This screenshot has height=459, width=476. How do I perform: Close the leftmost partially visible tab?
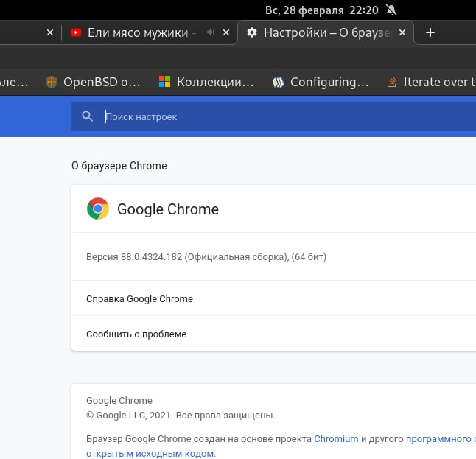tap(50, 32)
